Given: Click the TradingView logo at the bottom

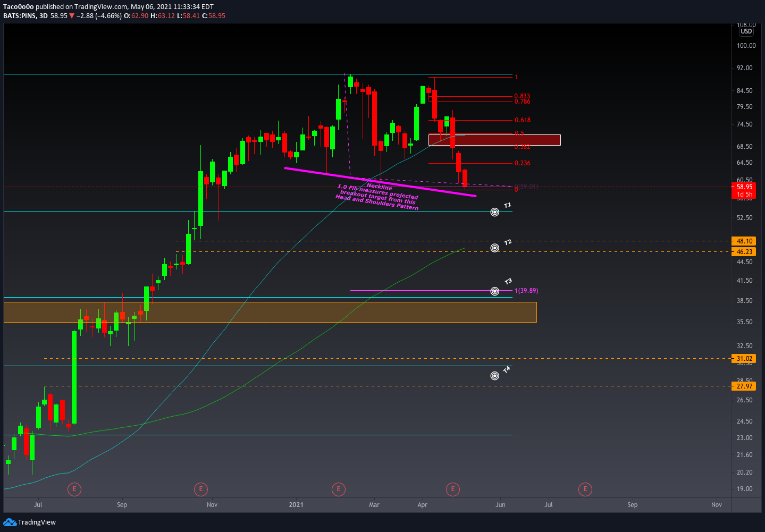Looking at the screenshot, I should (30, 522).
